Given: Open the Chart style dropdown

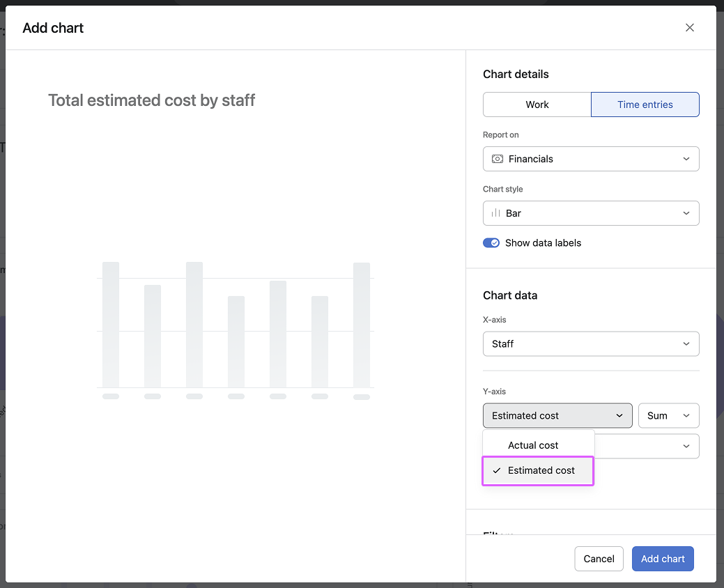Looking at the screenshot, I should 591,213.
